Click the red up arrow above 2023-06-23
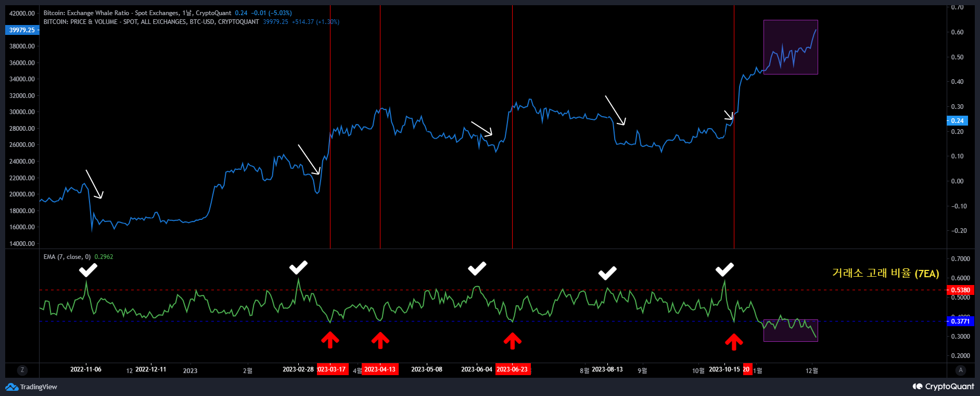This screenshot has width=980, height=396. tap(513, 341)
